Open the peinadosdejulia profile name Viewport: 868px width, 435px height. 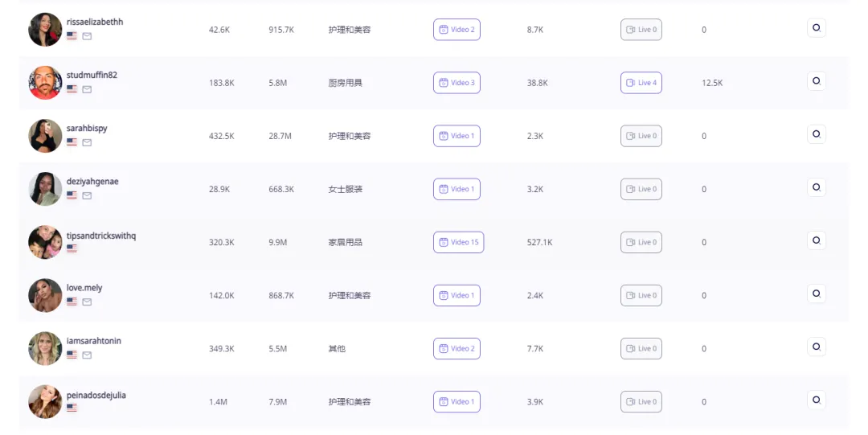coord(96,395)
